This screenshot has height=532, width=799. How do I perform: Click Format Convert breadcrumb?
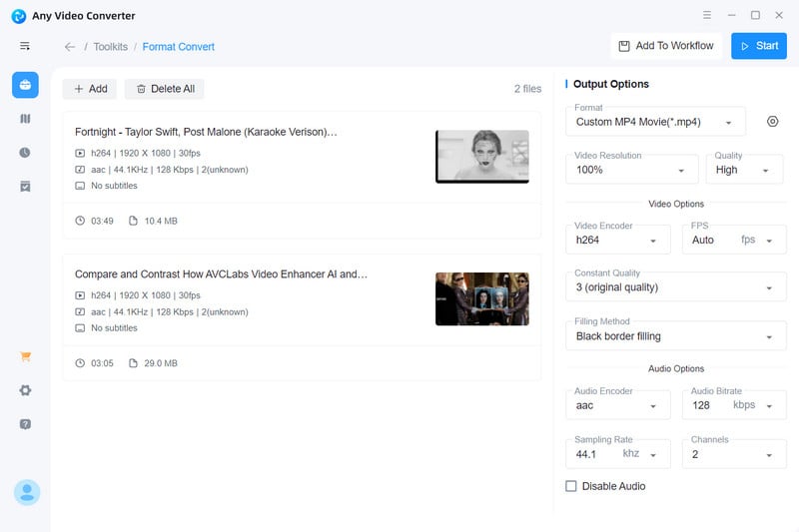click(x=179, y=47)
